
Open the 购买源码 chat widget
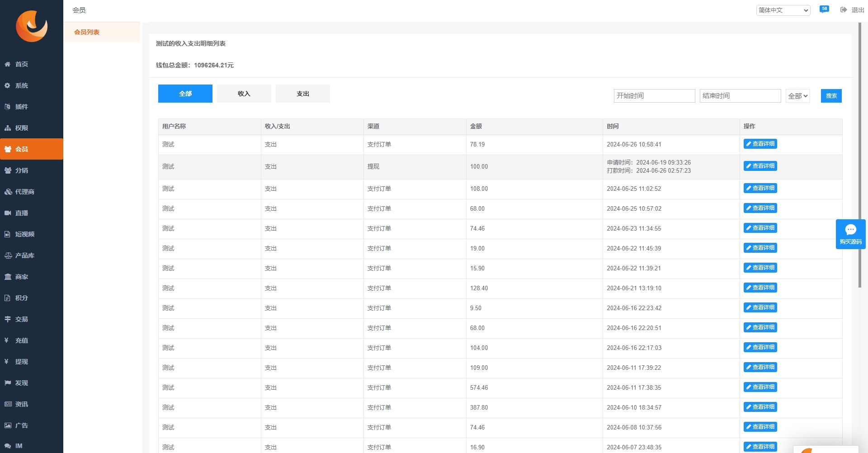(850, 234)
